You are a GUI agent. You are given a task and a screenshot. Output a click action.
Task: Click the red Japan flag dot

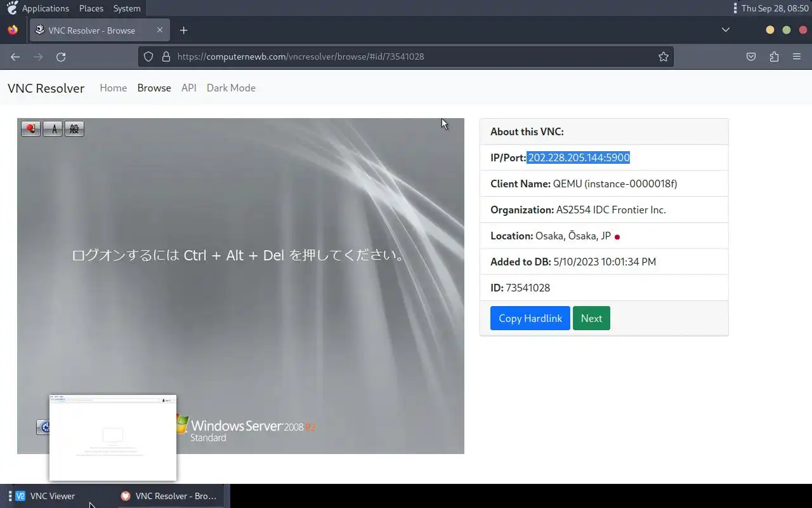coord(617,237)
